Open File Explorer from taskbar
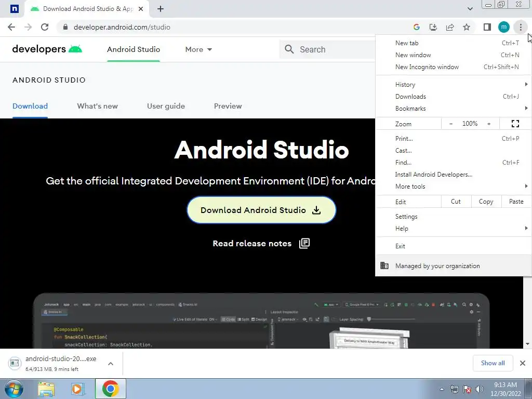Viewport: 532px width, 399px height. point(46,389)
